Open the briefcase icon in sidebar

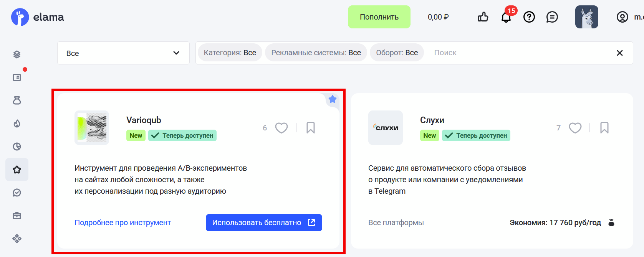pos(17,216)
